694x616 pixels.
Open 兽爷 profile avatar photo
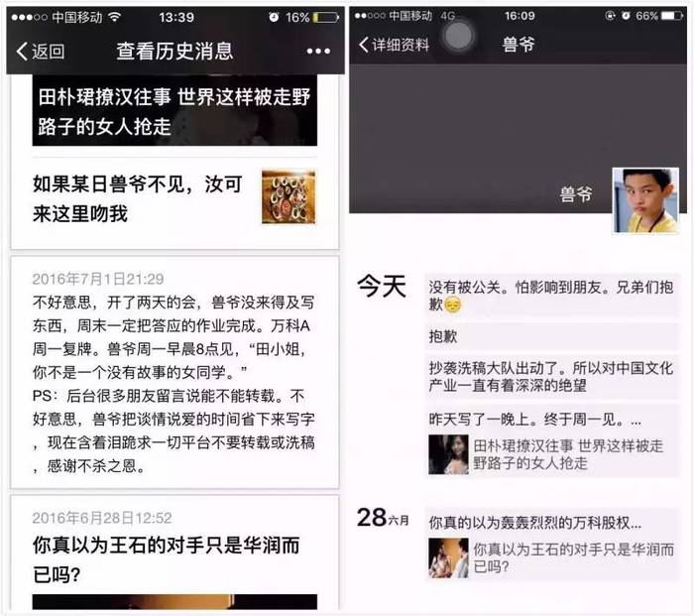[645, 200]
